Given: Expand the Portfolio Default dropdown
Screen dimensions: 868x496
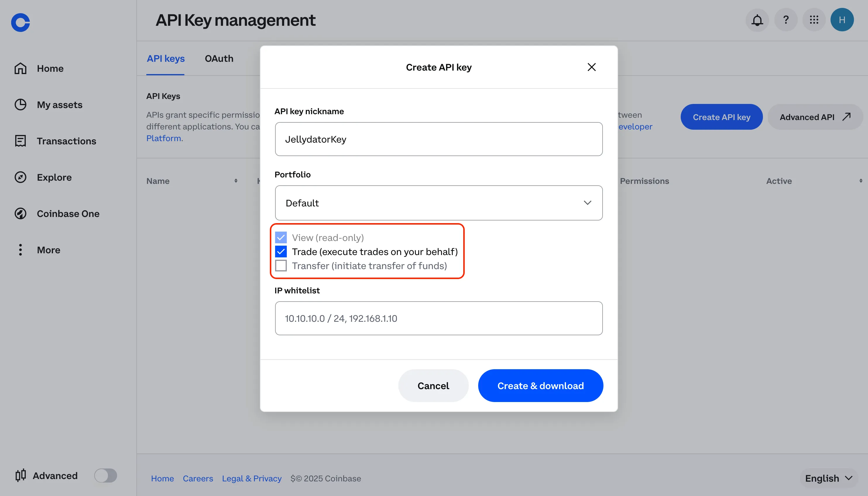Looking at the screenshot, I should click(x=439, y=203).
